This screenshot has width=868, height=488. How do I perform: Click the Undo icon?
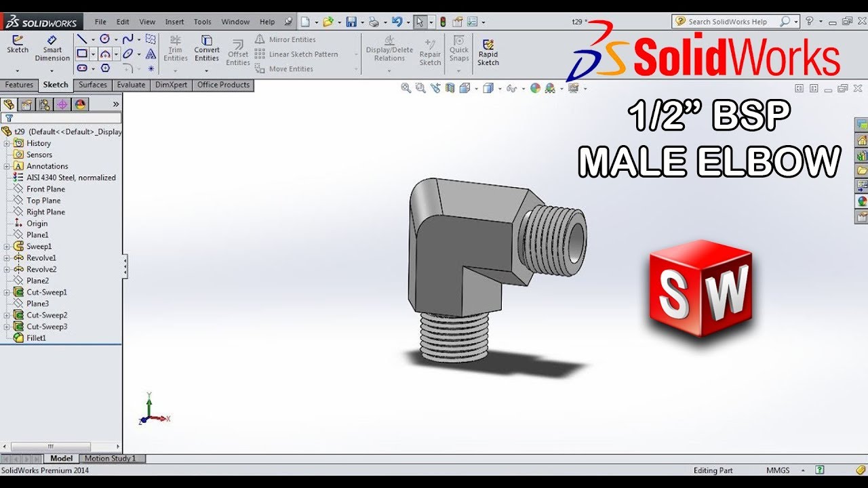click(x=397, y=22)
